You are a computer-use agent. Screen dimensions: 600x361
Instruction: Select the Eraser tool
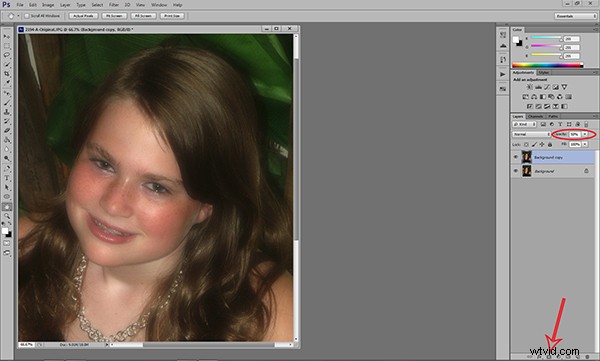7,131
